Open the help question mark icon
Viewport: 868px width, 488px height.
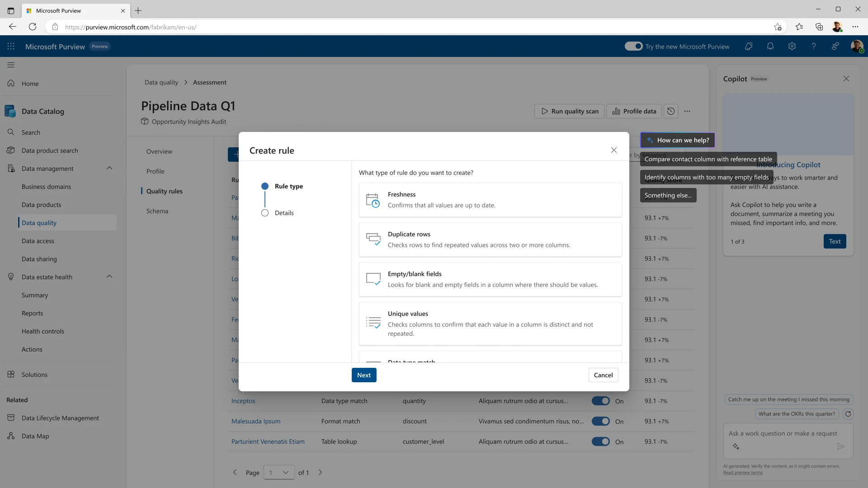[814, 47]
